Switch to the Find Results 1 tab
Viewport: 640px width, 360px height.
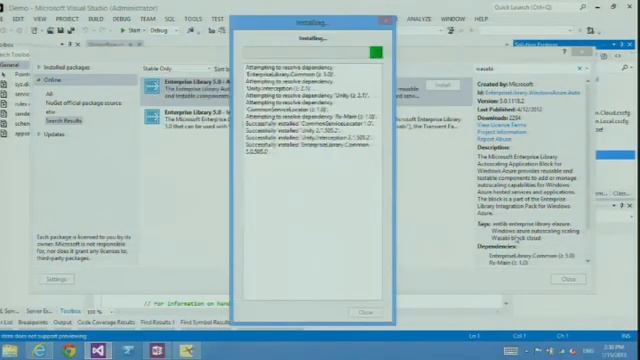click(x=157, y=322)
